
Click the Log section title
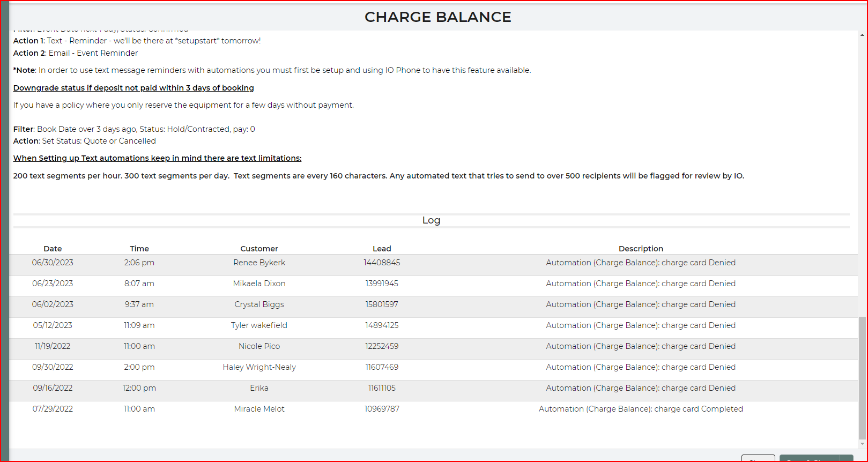coord(431,220)
